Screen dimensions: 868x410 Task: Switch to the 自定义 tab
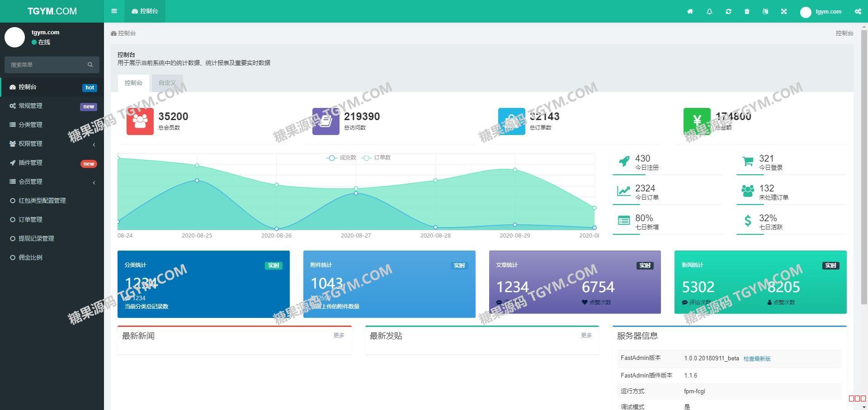pyautogui.click(x=167, y=83)
